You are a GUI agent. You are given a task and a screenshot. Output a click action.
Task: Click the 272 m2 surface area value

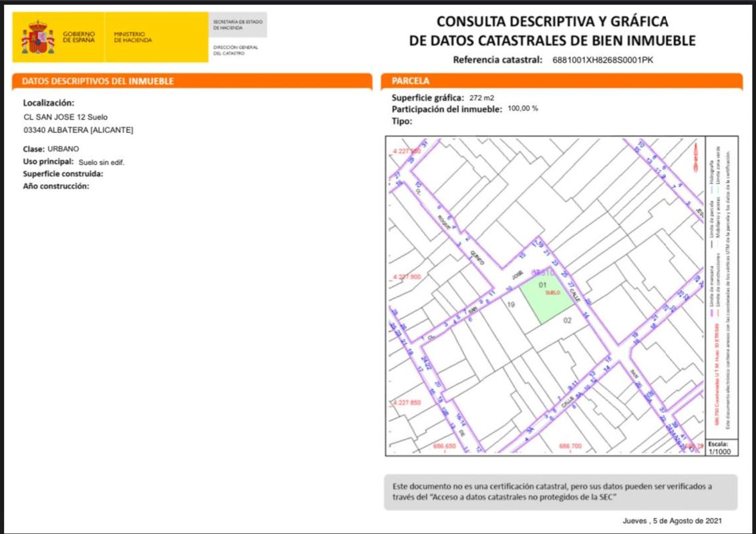pyautogui.click(x=482, y=97)
